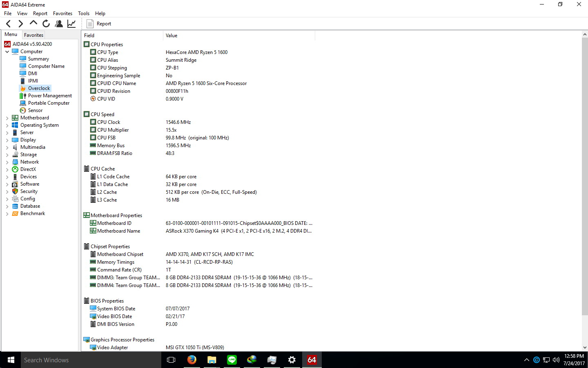The width and height of the screenshot is (588, 368).
Task: Expand the Server tree node
Action: click(x=7, y=133)
